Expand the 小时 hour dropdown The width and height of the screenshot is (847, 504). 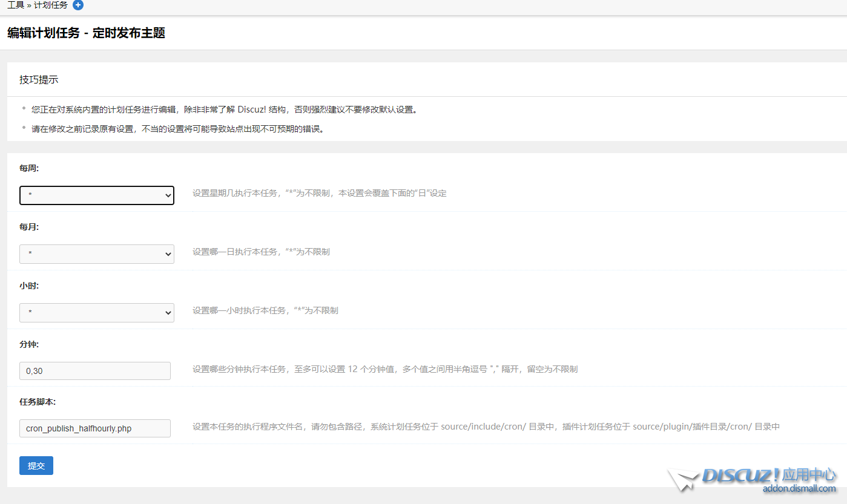[x=97, y=313]
